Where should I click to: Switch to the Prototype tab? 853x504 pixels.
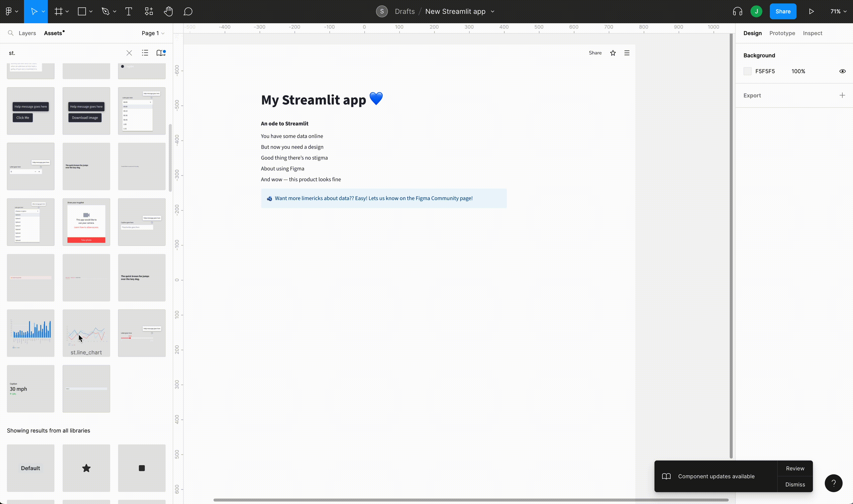pos(782,33)
